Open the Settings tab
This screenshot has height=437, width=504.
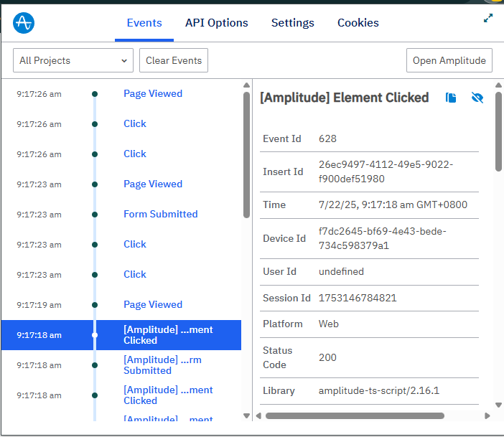coord(292,23)
